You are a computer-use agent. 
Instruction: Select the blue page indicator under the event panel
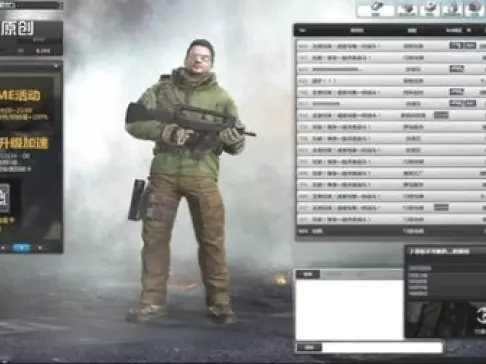[x=22, y=248]
